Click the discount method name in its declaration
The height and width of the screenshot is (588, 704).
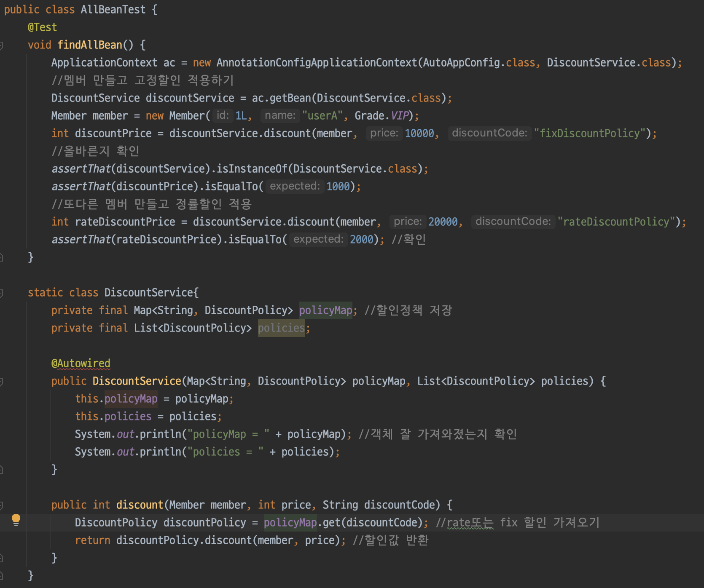(x=140, y=505)
